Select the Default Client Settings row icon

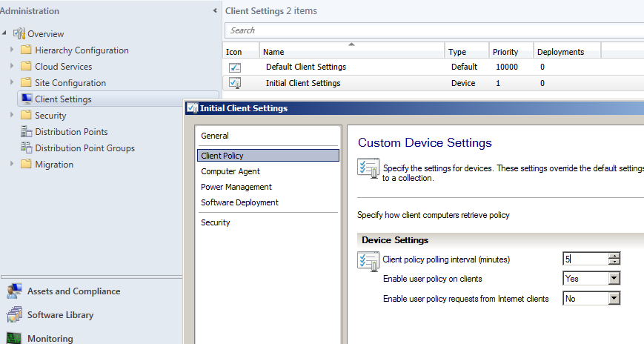[235, 67]
